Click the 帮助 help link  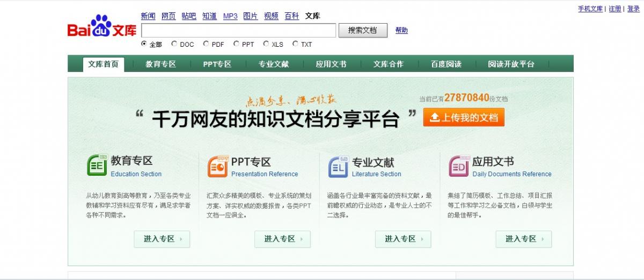pyautogui.click(x=401, y=31)
